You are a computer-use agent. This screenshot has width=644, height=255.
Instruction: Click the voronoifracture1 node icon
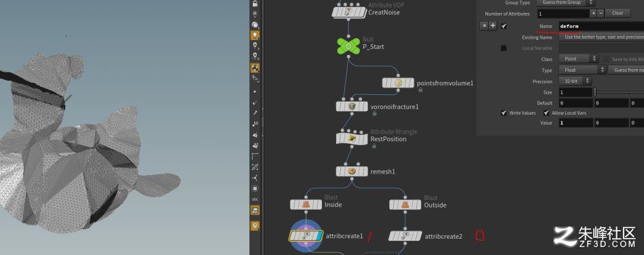352,106
